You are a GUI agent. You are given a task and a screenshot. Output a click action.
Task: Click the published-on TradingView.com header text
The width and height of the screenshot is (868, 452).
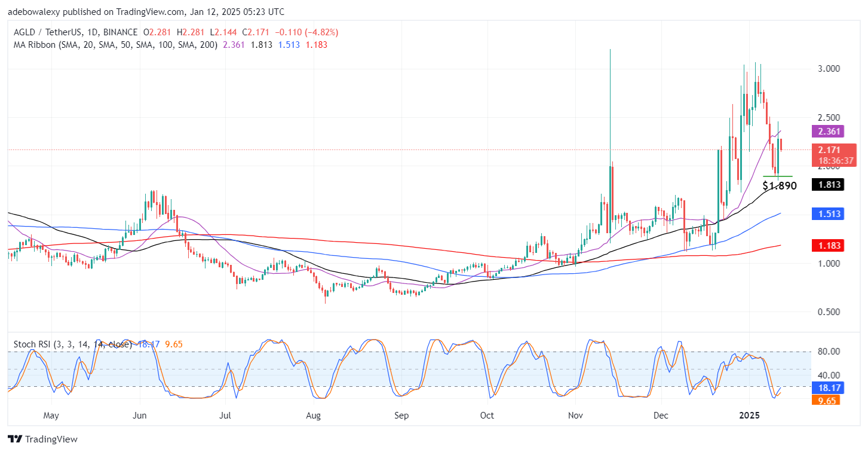tap(146, 12)
